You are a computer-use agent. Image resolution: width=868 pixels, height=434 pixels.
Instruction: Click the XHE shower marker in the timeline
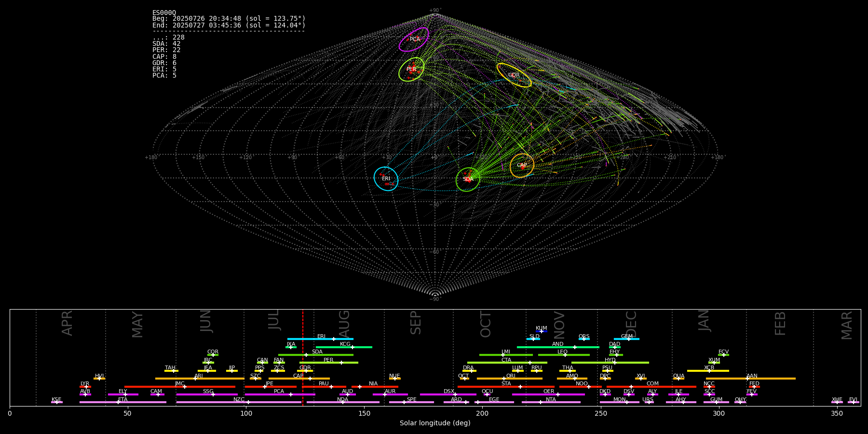(x=837, y=402)
